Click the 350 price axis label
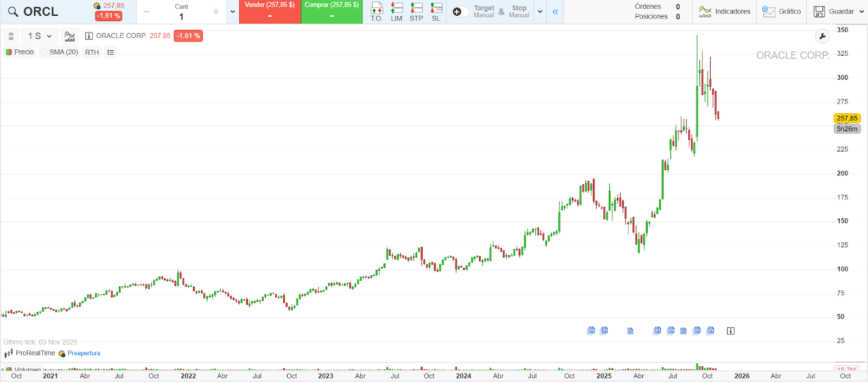The height and width of the screenshot is (382, 868). coord(843,30)
